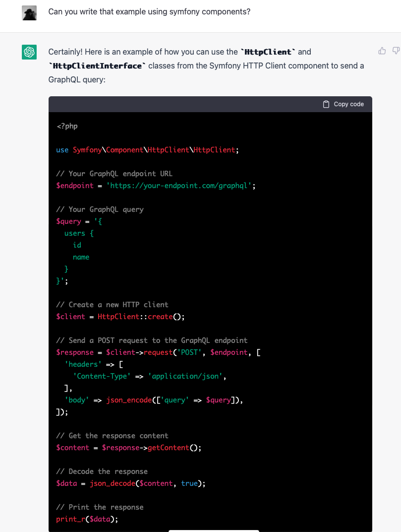Click the thumbs down icon

(x=396, y=51)
